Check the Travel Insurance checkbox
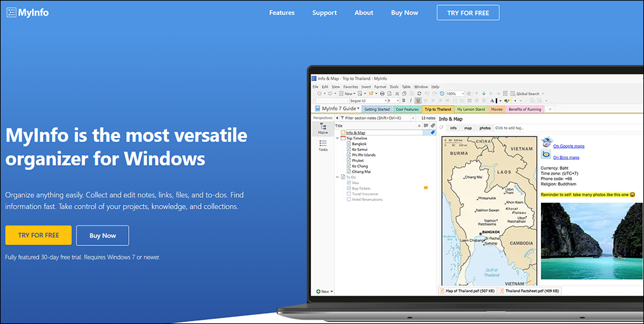Image resolution: width=644 pixels, height=324 pixels. (x=348, y=194)
